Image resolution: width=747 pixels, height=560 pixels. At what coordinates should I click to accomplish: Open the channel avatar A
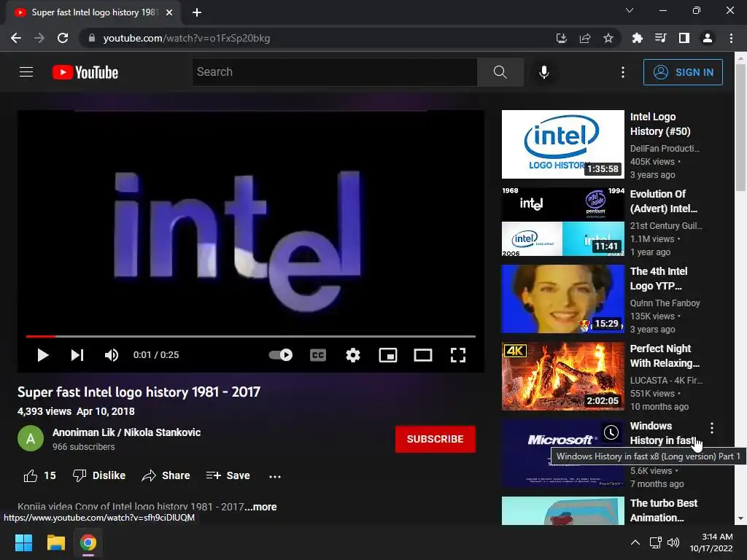(31, 438)
